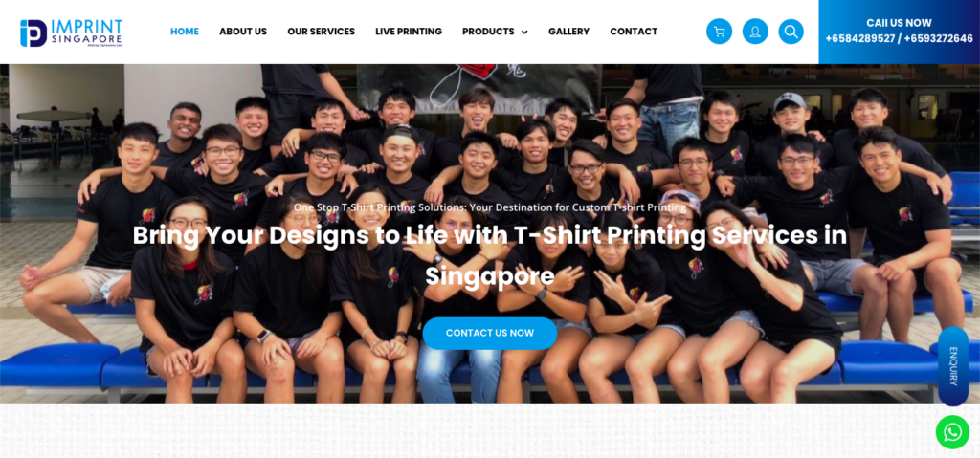Screen dimensions: 980x458
Task: Click the One Stop T-Shirt Printing tagline
Action: pos(489,207)
